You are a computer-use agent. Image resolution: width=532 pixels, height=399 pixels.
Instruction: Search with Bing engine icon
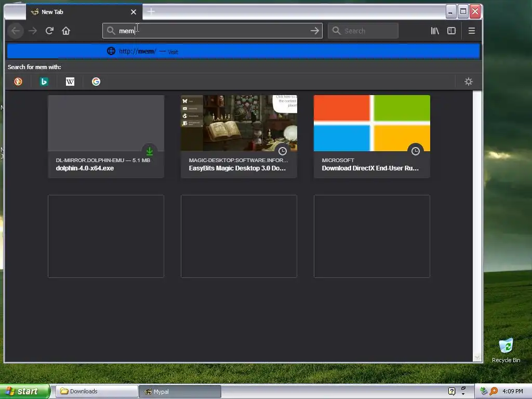click(x=44, y=82)
